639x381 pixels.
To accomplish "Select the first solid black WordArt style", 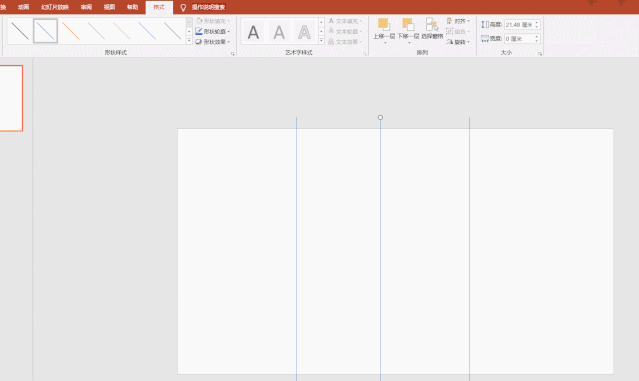I will [x=253, y=32].
